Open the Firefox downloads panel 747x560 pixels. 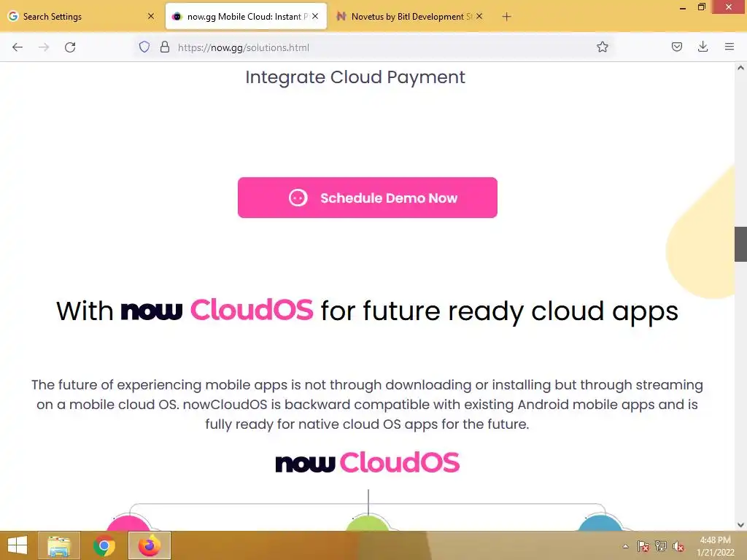[x=703, y=47]
